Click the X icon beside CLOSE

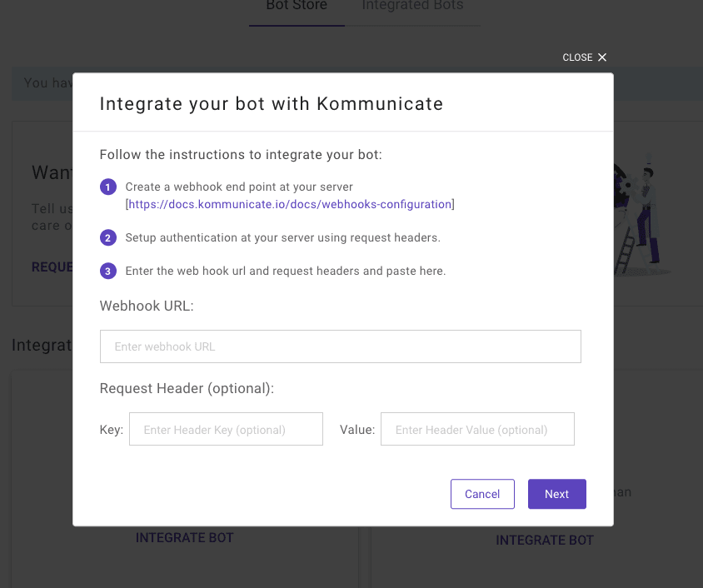(x=602, y=57)
